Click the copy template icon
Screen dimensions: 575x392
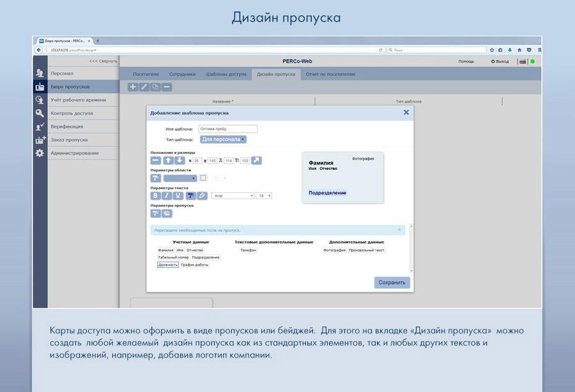[155, 87]
